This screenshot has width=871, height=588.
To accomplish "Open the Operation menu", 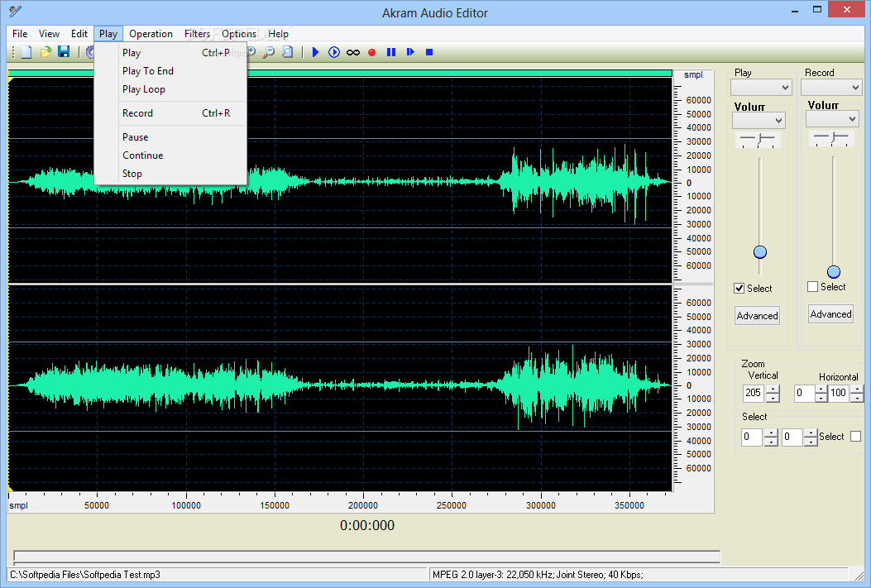I will click(x=151, y=34).
